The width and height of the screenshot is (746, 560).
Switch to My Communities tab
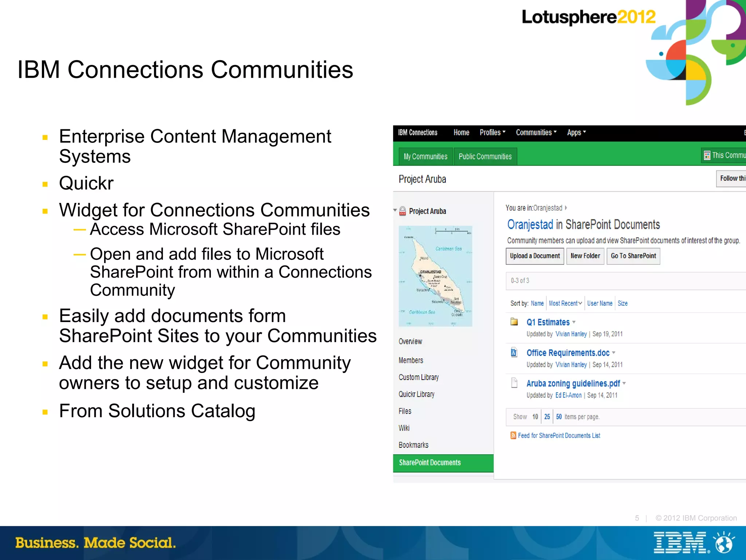tap(425, 157)
